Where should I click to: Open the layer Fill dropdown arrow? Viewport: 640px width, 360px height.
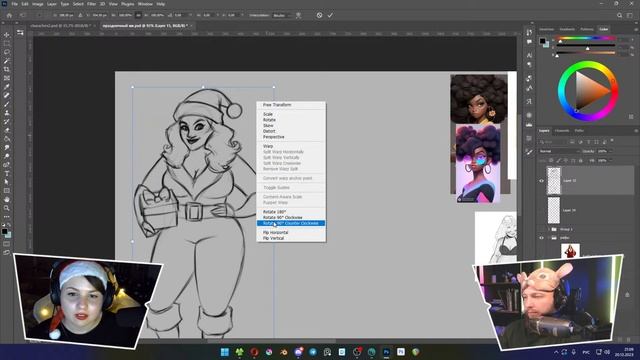coord(610,160)
